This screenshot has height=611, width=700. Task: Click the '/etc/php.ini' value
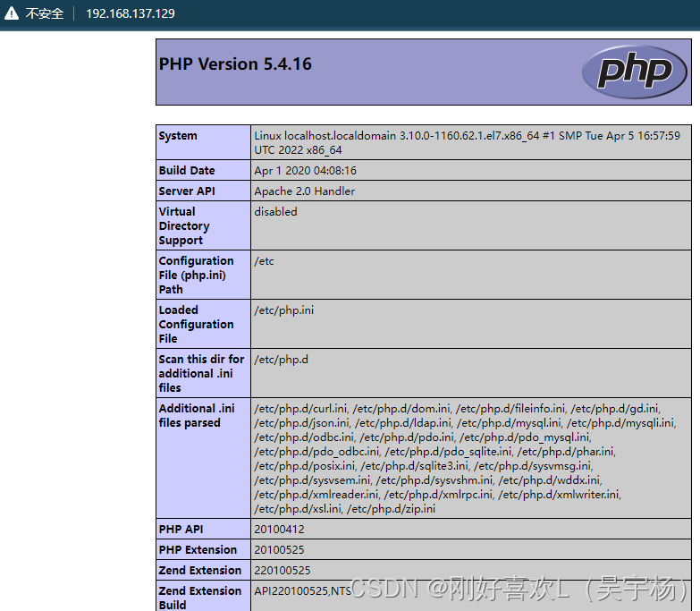[284, 310]
